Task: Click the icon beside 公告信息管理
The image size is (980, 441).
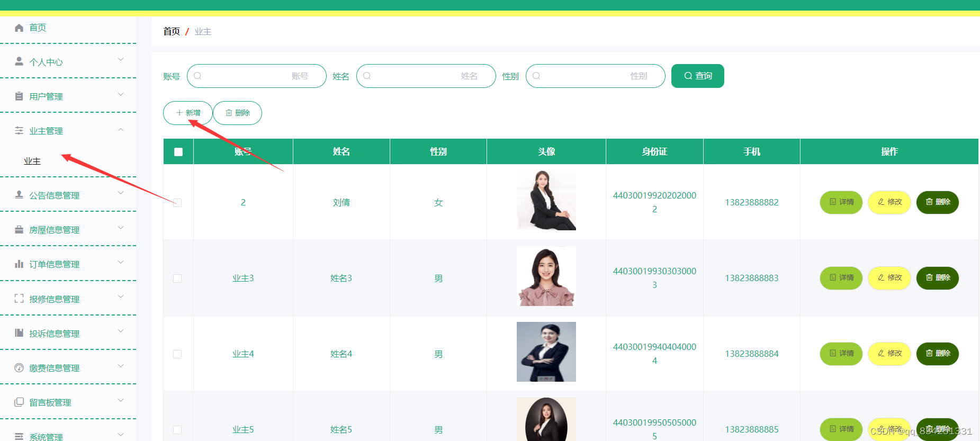Action: click(19, 195)
